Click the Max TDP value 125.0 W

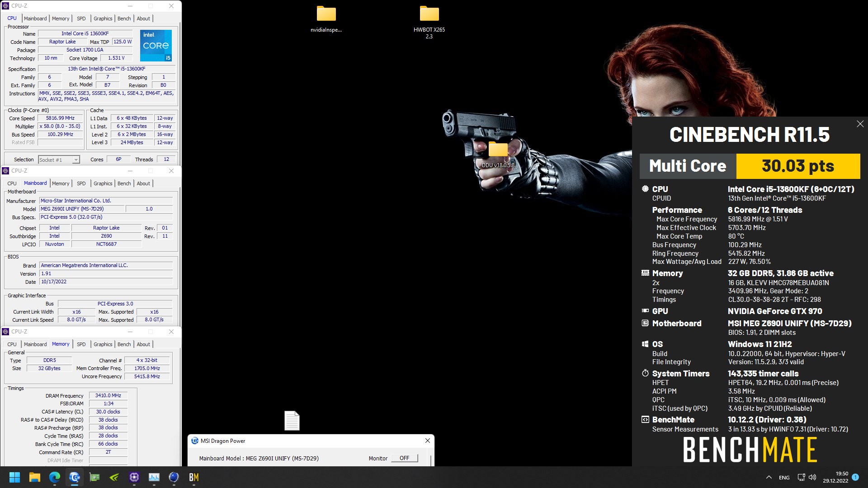point(123,42)
